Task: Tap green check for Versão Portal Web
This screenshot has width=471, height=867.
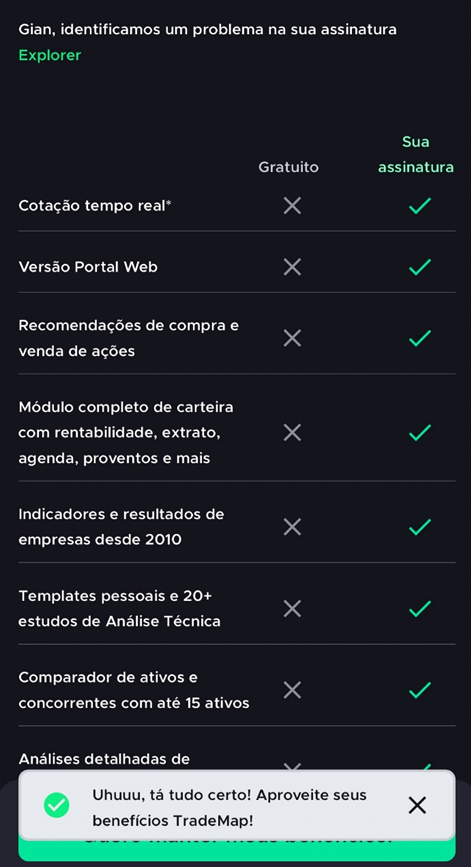Action: point(420,267)
